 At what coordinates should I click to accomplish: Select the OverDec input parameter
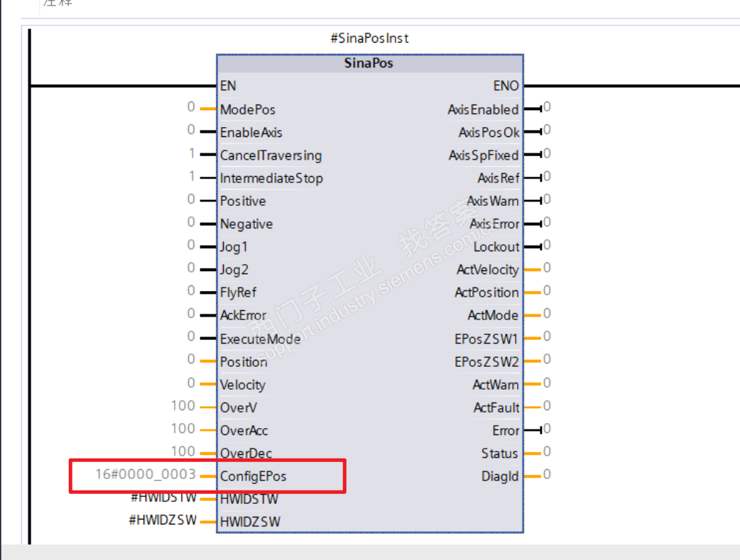[x=246, y=454]
